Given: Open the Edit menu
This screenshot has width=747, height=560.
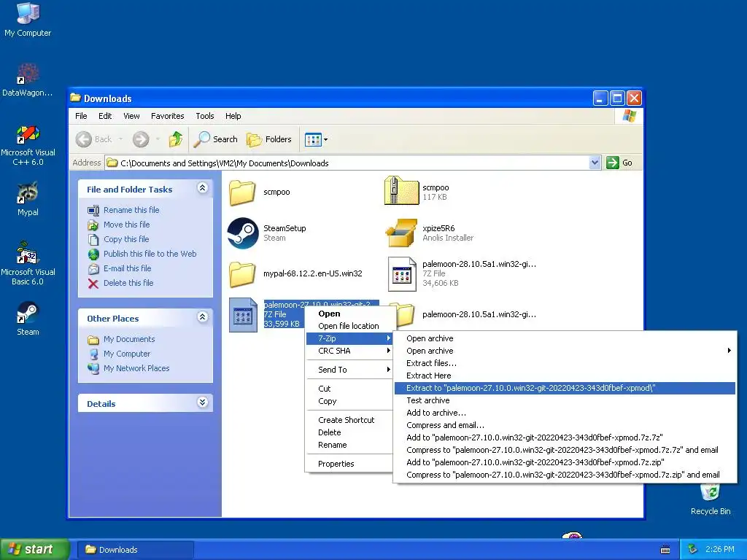Looking at the screenshot, I should 105,116.
